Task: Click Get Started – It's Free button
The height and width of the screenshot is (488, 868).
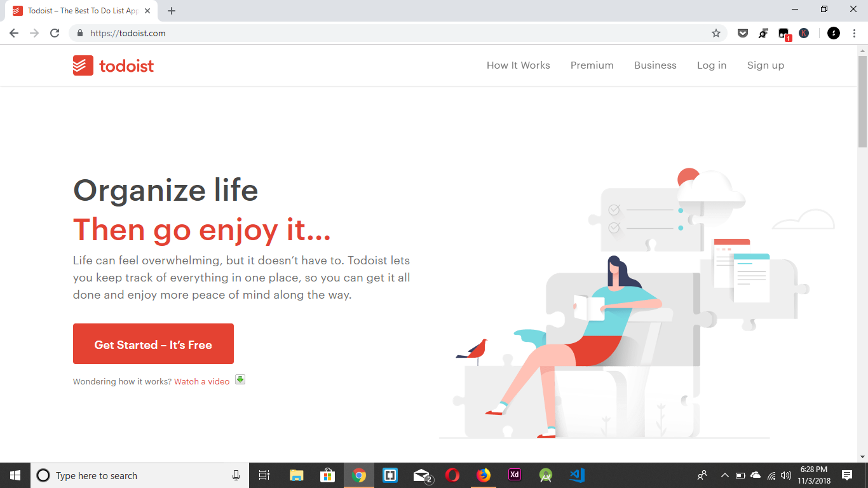Action: click(x=153, y=344)
